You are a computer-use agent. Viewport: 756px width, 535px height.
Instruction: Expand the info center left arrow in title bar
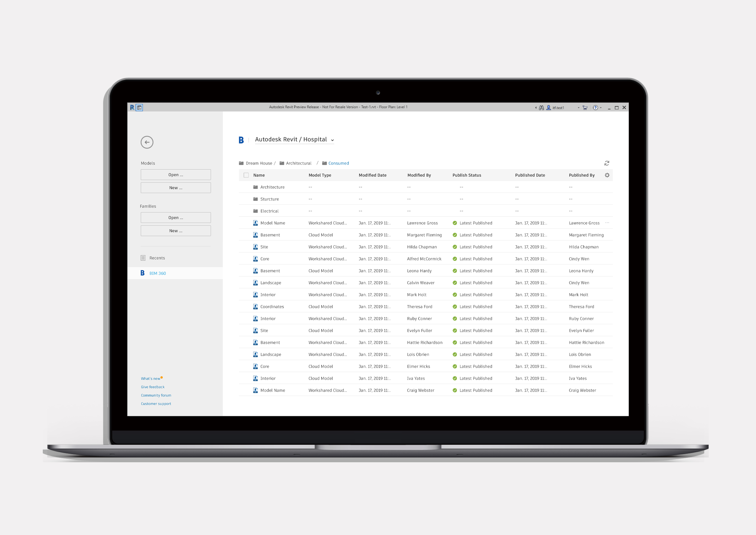pos(536,108)
